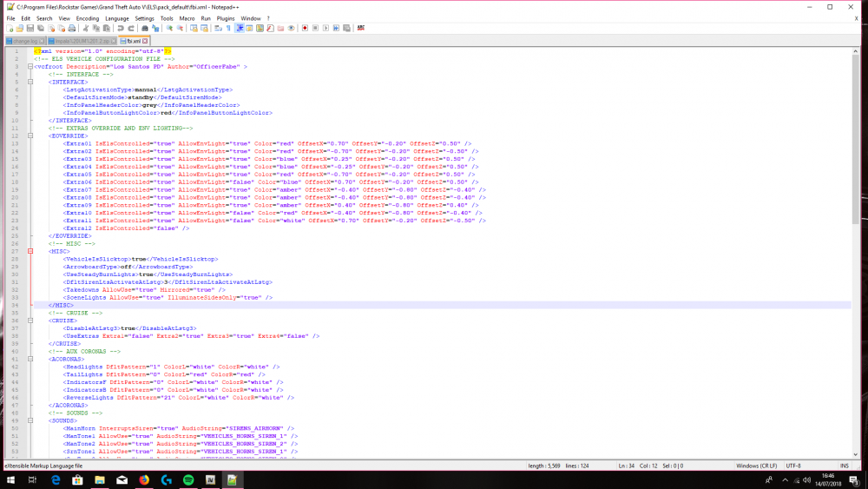Click the Copy toolbar icon

[95, 29]
